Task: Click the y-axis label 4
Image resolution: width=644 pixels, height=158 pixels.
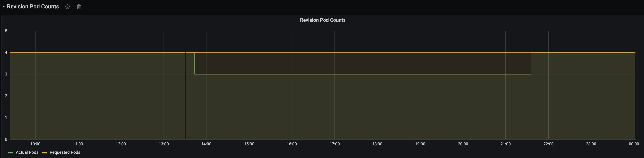Action: coord(6,52)
